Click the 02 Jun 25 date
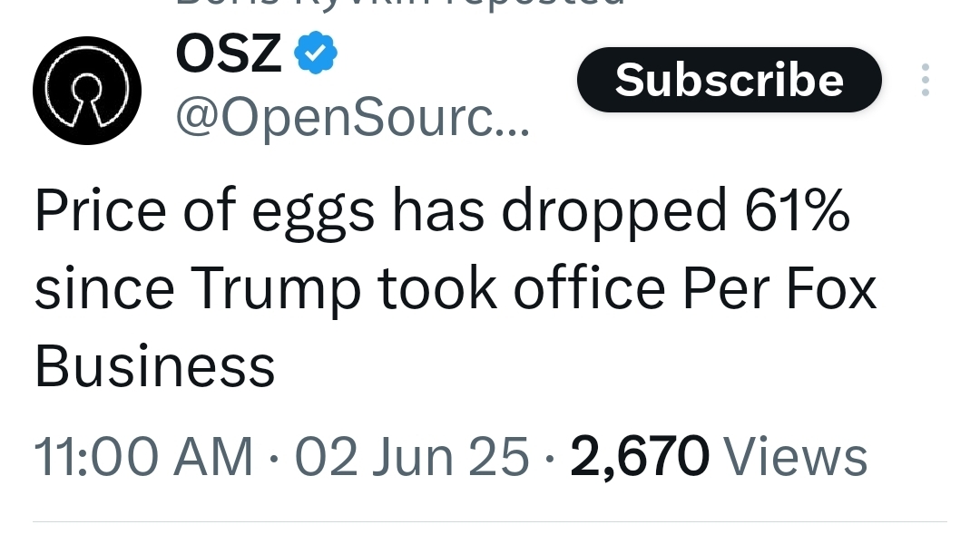 click(412, 457)
